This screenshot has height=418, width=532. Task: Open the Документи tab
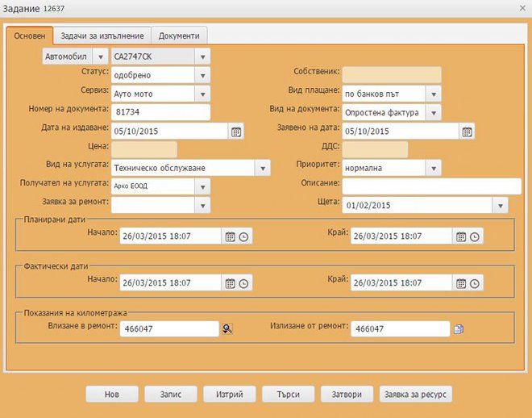tap(180, 36)
